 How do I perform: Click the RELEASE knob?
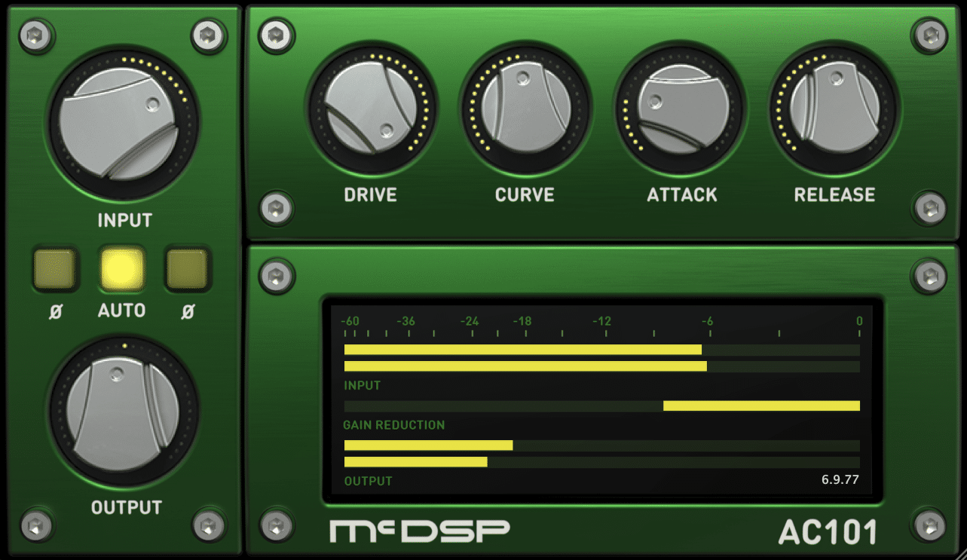pyautogui.click(x=834, y=110)
